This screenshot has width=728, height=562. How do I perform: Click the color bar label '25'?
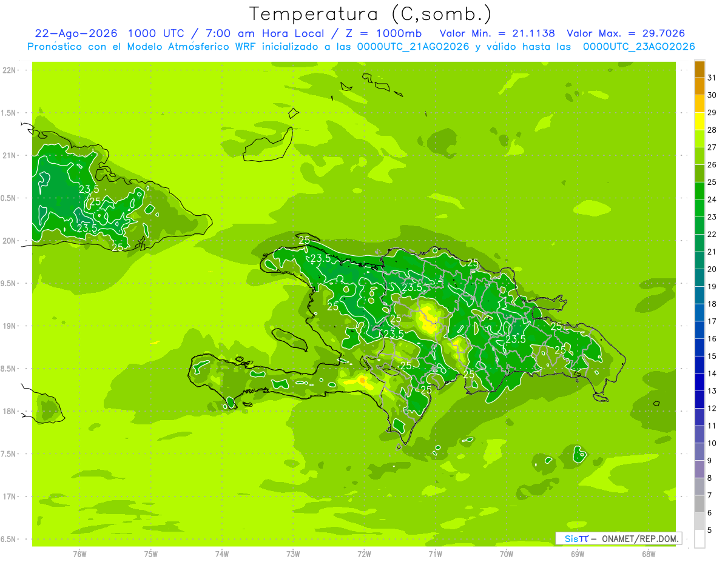coord(712,182)
